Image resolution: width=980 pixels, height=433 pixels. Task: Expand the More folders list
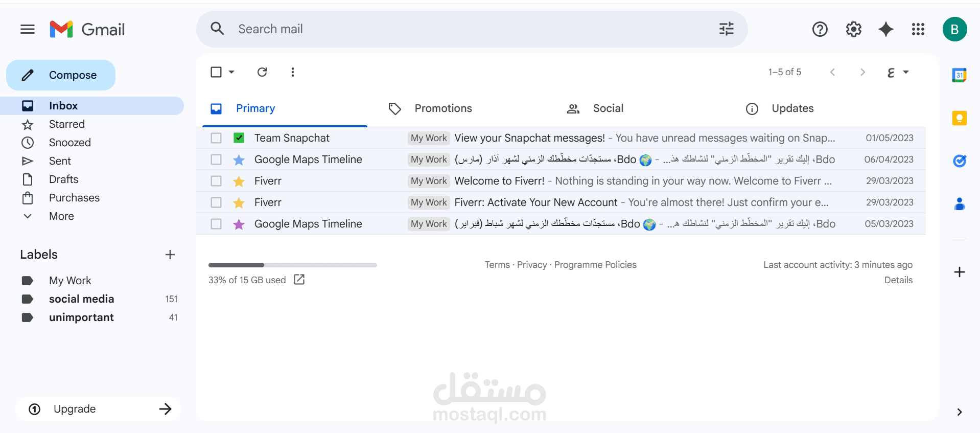click(x=61, y=216)
